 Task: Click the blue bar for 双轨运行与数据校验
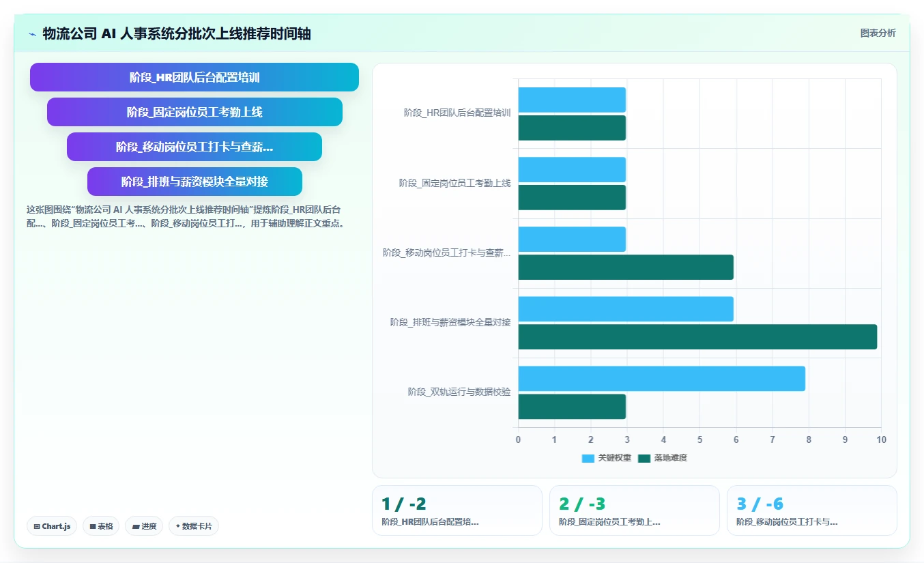[662, 379]
